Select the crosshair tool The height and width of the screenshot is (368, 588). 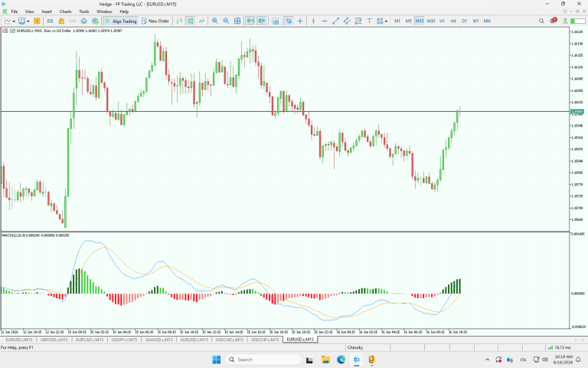coord(300,21)
